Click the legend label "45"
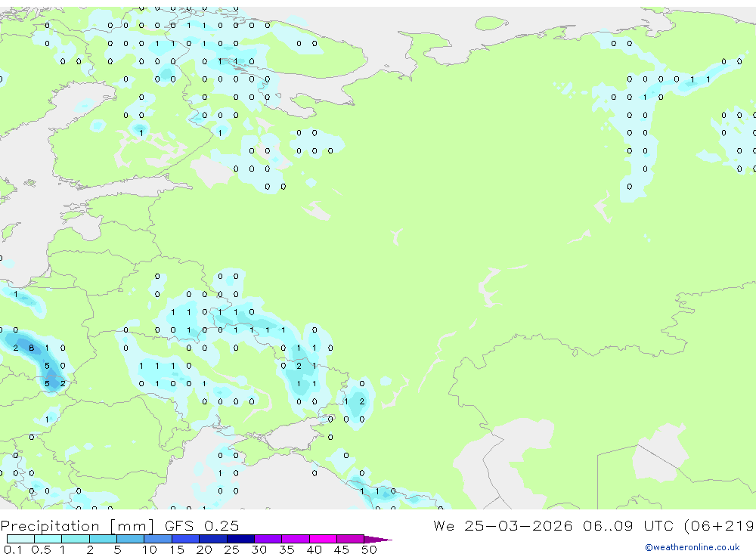Screen dimensions: 756x554 click(342, 549)
